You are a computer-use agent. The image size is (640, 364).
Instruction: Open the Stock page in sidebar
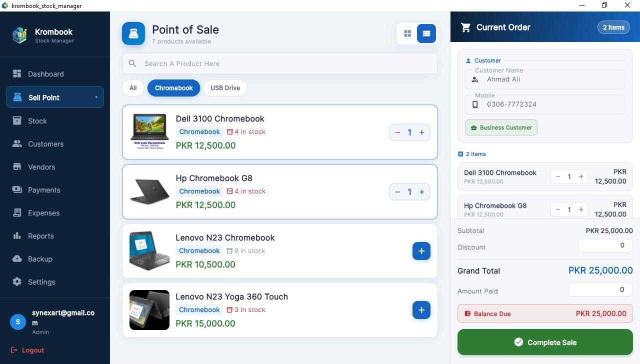(x=37, y=121)
